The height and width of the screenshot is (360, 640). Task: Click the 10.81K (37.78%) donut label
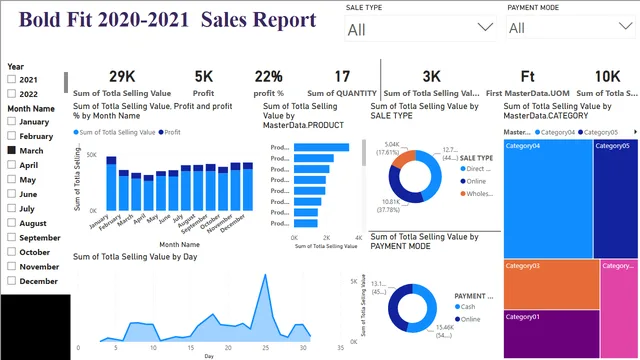tap(388, 206)
